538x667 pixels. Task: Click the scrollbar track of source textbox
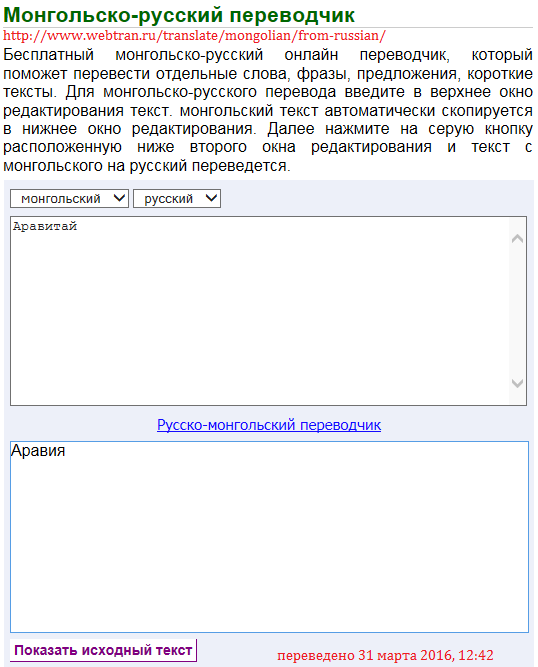(517, 311)
